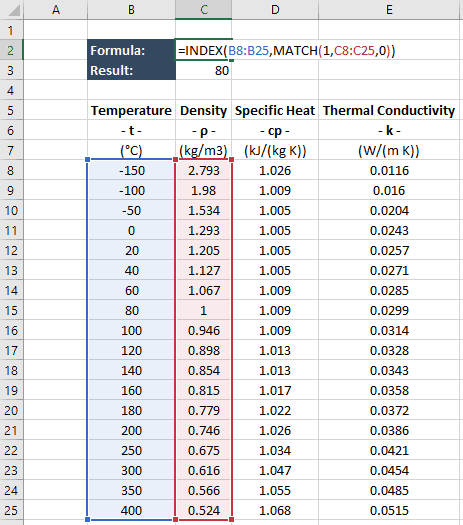Click the 'Temperature' header cell
The image size is (463, 525).
[131, 110]
